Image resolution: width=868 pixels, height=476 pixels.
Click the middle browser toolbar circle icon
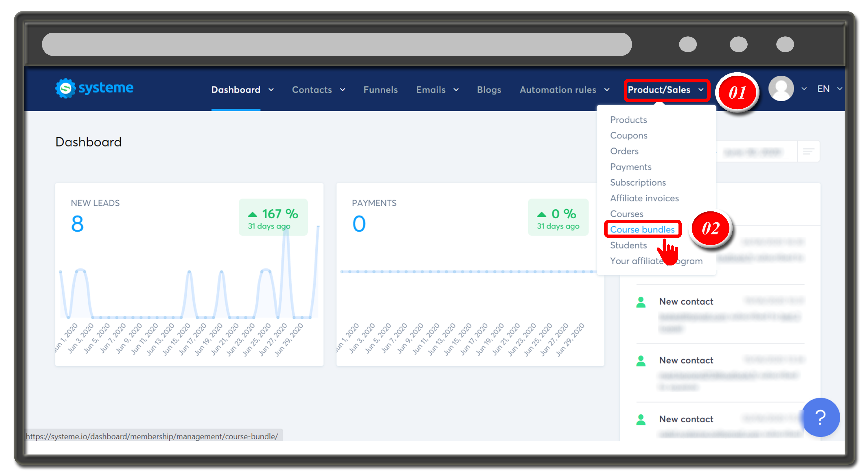pos(738,44)
